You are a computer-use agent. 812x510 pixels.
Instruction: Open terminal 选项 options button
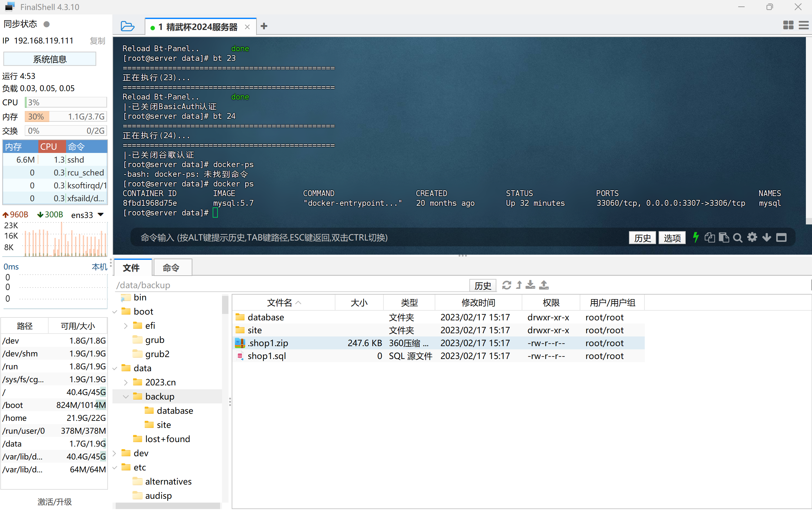[672, 238]
